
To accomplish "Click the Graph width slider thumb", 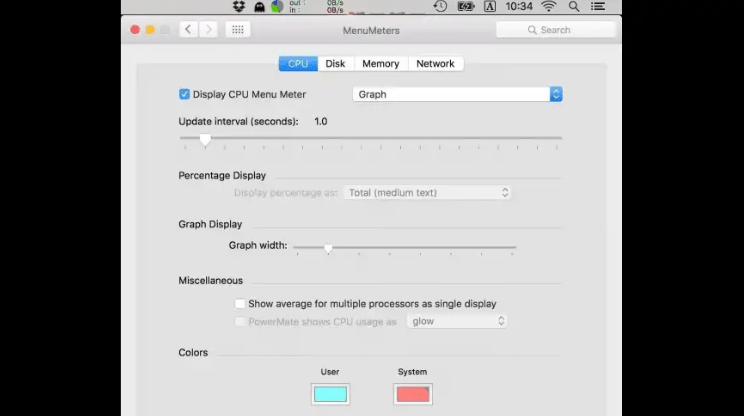I will [328, 248].
